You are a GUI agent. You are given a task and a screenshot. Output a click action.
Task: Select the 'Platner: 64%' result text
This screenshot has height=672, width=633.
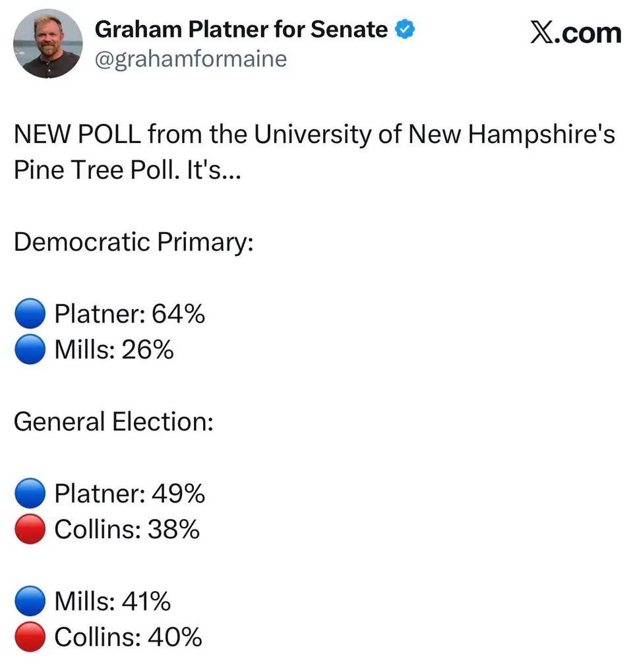click(129, 314)
